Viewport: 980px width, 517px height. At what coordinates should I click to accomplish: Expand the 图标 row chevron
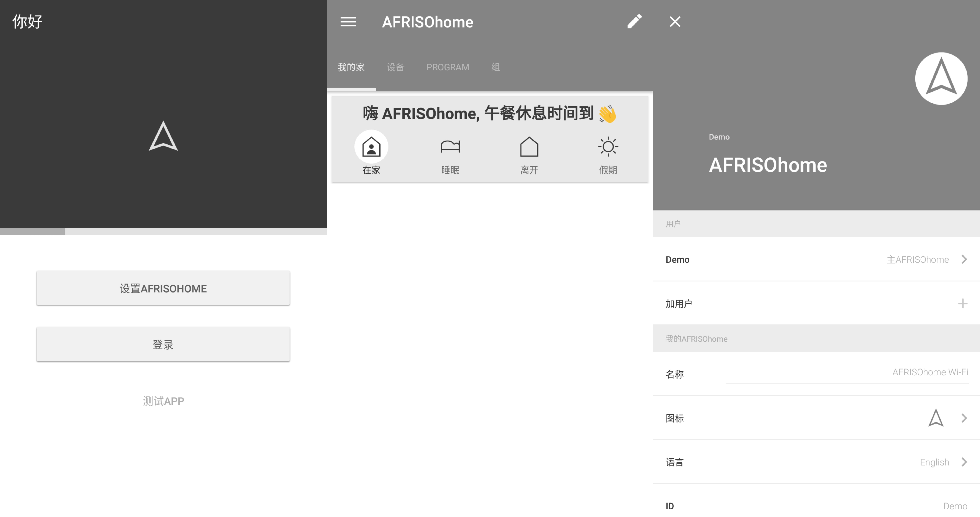pyautogui.click(x=964, y=418)
